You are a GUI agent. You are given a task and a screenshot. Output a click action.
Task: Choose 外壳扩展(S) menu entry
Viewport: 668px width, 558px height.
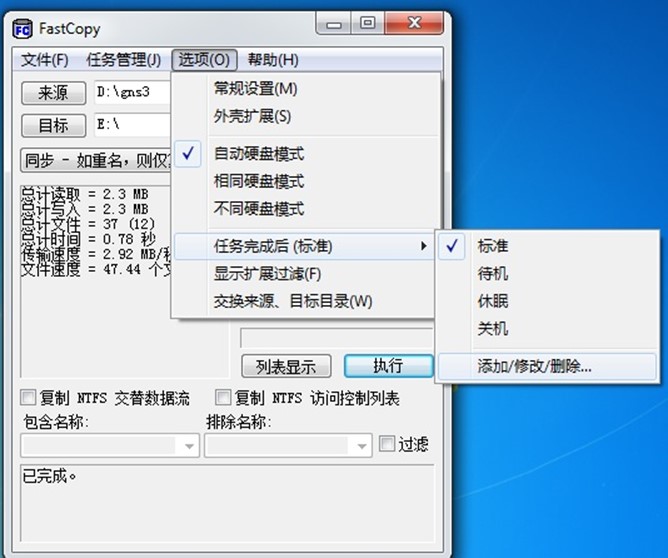252,116
